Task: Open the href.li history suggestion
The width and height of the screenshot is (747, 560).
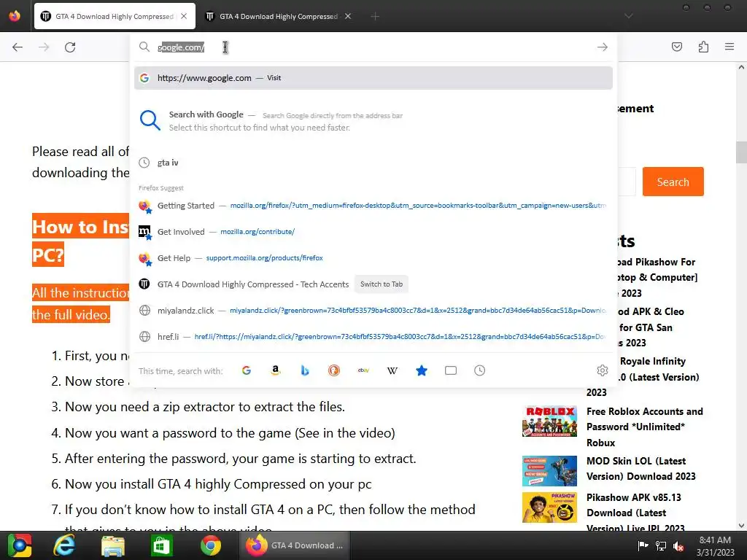Action: pos(373,337)
